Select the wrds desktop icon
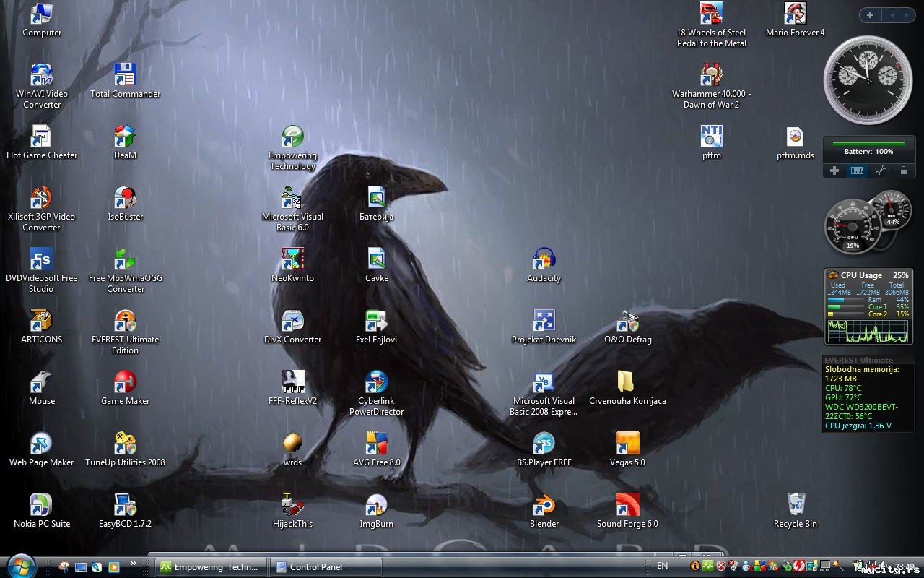This screenshot has width=924, height=578. [293, 449]
